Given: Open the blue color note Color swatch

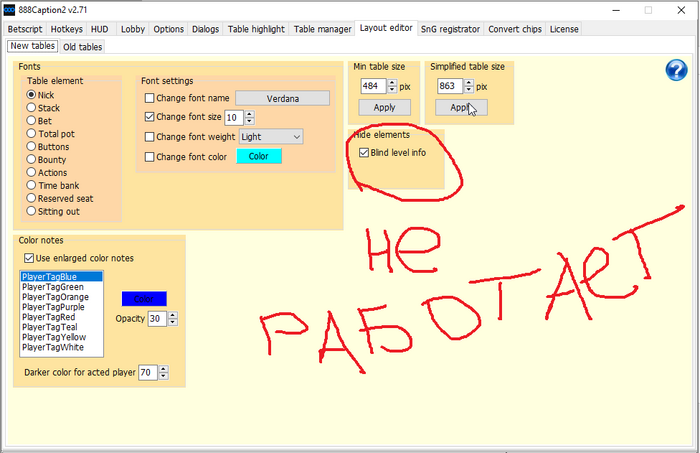Looking at the screenshot, I should tap(144, 299).
